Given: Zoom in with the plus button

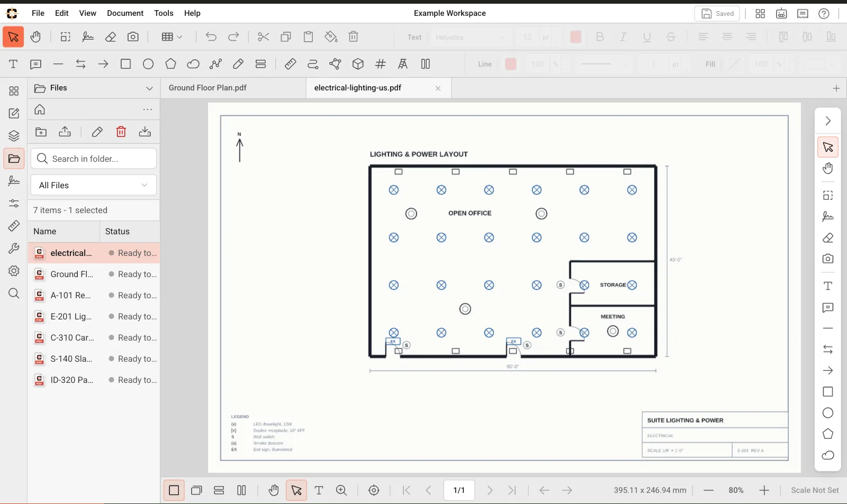Looking at the screenshot, I should pos(764,490).
